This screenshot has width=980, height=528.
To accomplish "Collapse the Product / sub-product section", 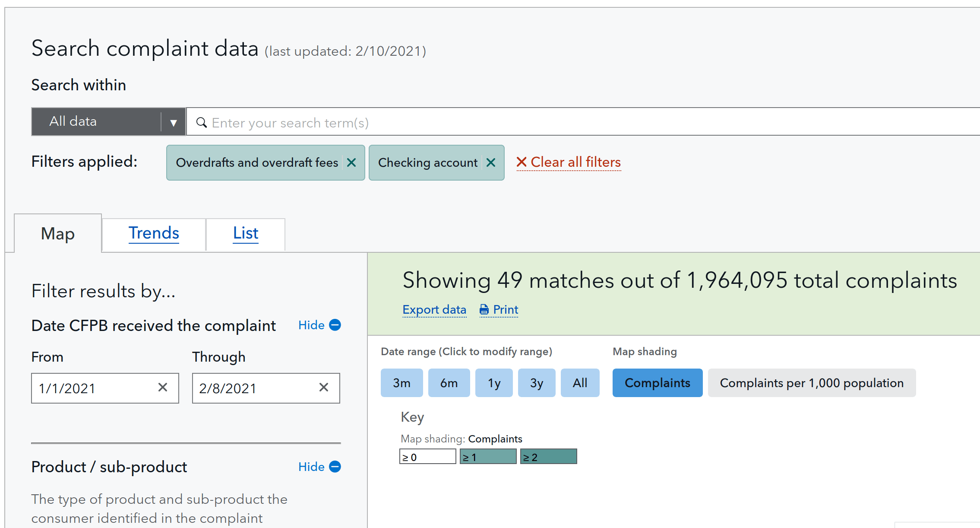I will (312, 467).
